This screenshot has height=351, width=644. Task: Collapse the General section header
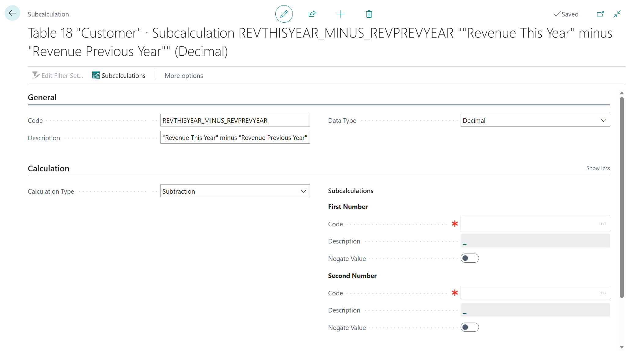click(x=42, y=97)
